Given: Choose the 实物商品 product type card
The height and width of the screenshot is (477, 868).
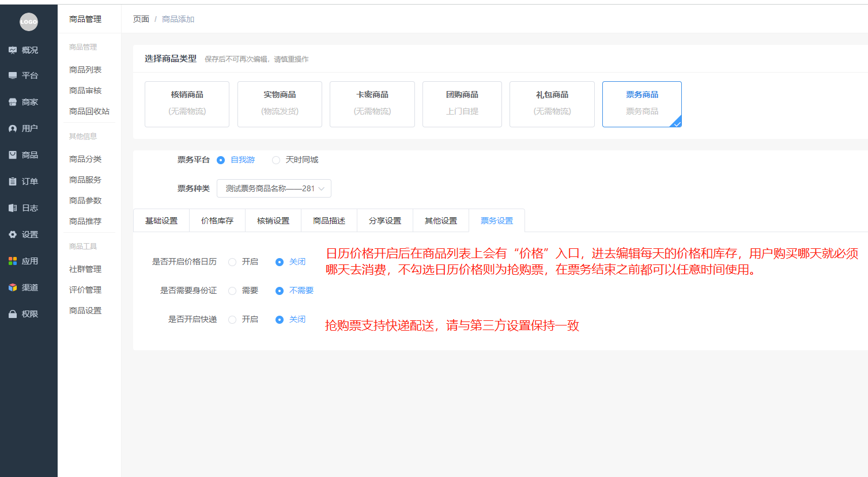Looking at the screenshot, I should pyautogui.click(x=280, y=104).
